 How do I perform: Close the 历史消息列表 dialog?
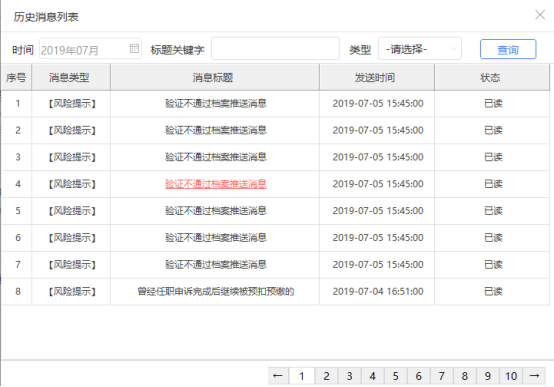[540, 15]
